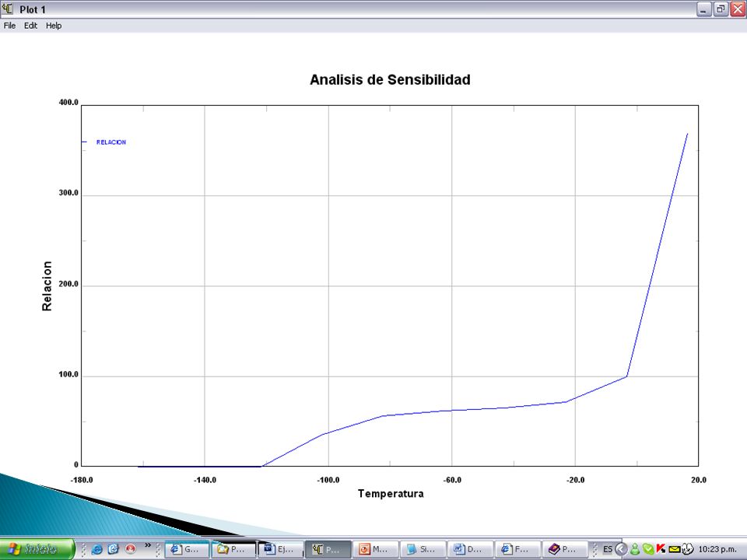
Task: Switch to the 'F...' browser taskbar window
Action: [517, 550]
